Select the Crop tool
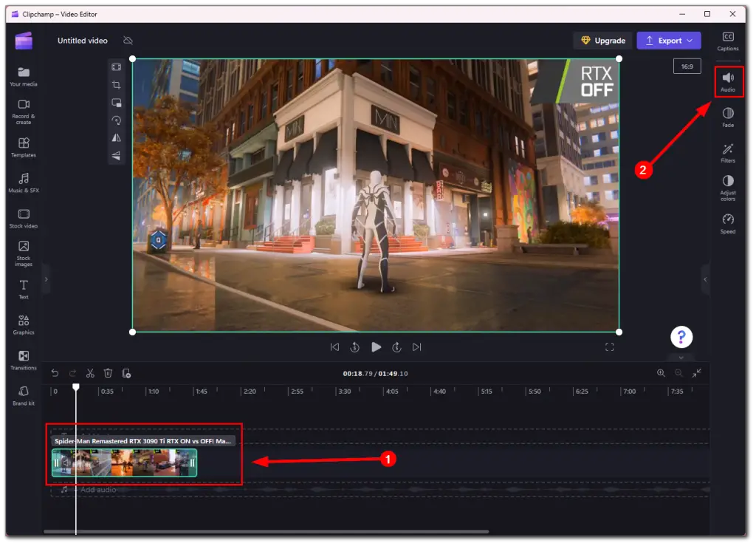Image resolution: width=756 pixels, height=546 pixels. coord(116,84)
